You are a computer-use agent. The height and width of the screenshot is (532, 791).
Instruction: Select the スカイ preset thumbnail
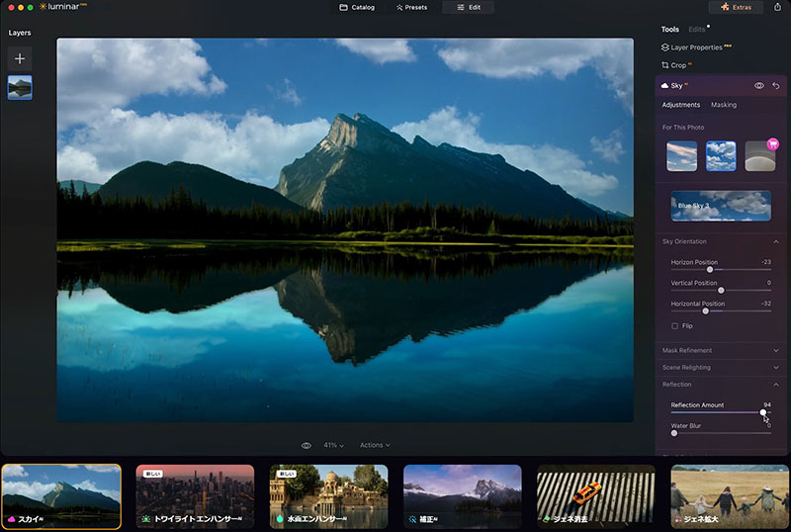(61, 496)
